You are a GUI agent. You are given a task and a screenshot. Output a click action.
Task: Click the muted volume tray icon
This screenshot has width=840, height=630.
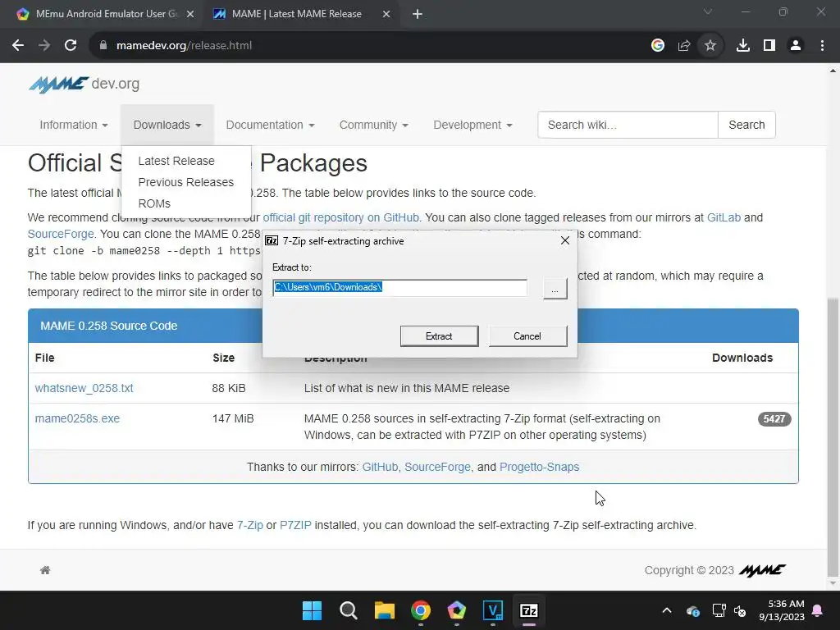pos(741,610)
